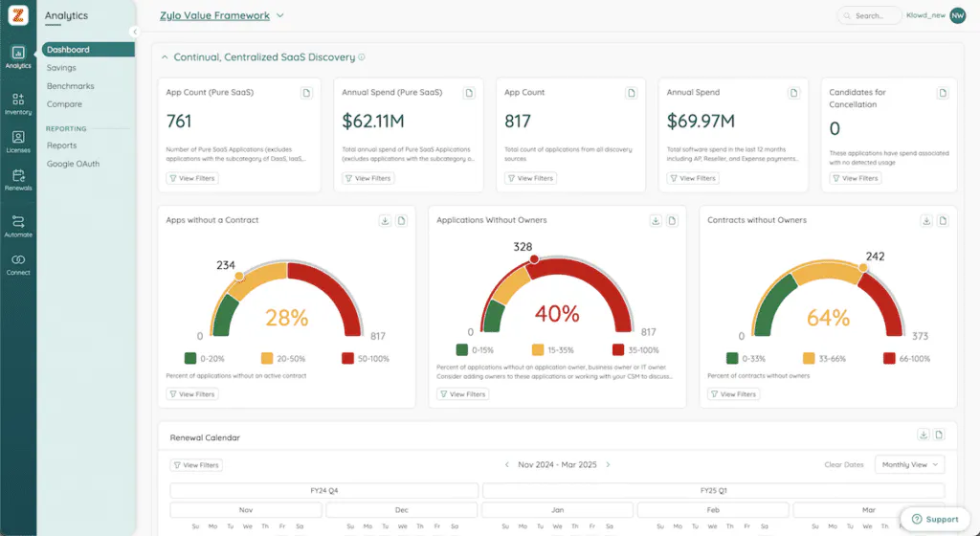980x536 pixels.
Task: Click View Filters on the Annual Spend card
Action: pyautogui.click(x=693, y=178)
